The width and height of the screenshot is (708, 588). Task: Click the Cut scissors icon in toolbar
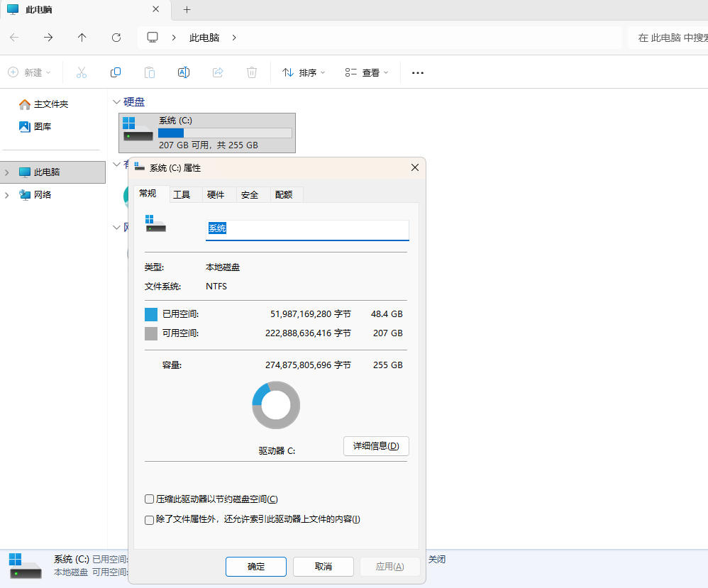pyautogui.click(x=81, y=72)
